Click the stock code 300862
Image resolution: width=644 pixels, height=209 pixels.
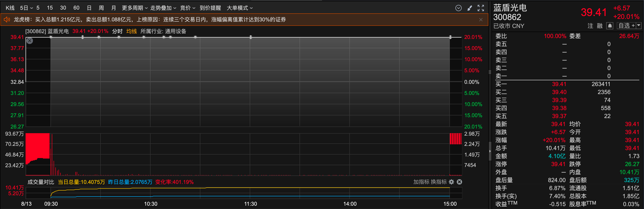pos(507,17)
